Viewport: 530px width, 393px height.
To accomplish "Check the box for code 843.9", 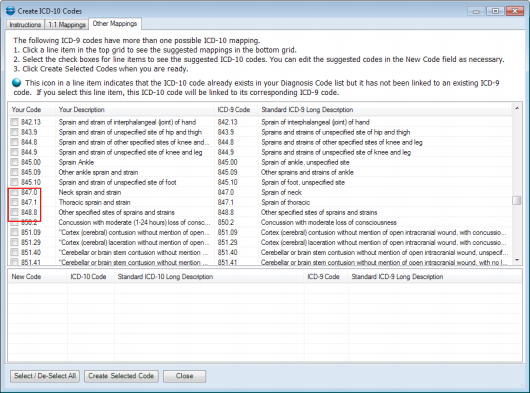I will click(14, 132).
